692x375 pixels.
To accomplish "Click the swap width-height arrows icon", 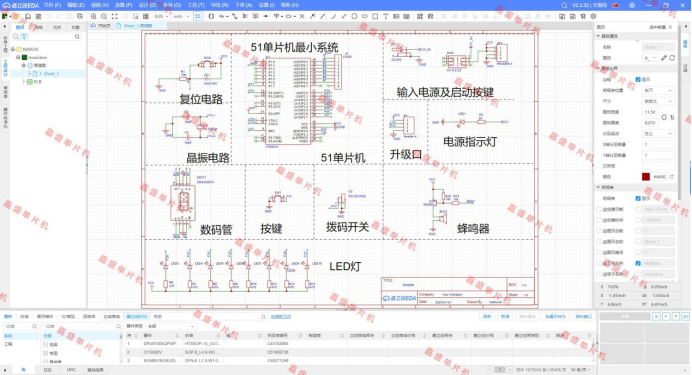I will click(x=672, y=117).
